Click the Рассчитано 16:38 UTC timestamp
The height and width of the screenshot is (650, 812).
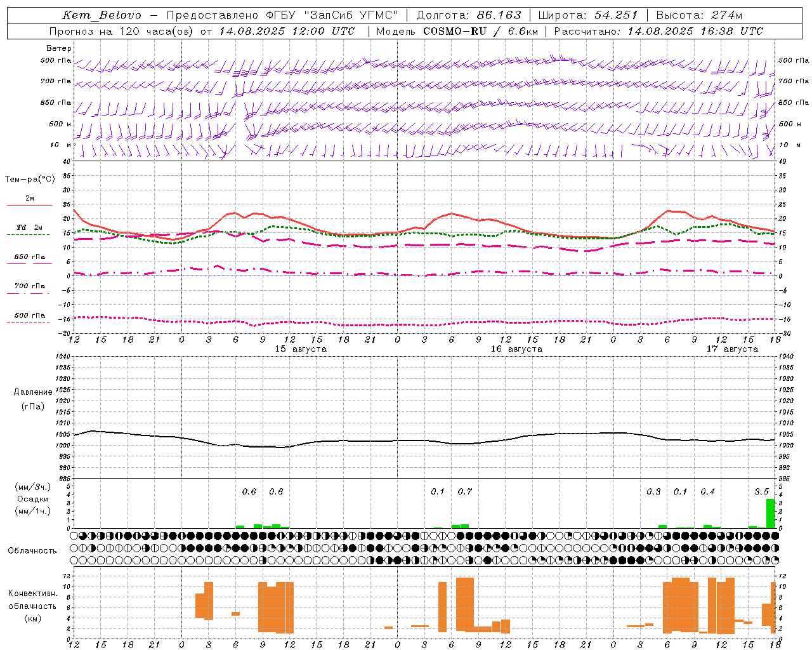coord(658,31)
